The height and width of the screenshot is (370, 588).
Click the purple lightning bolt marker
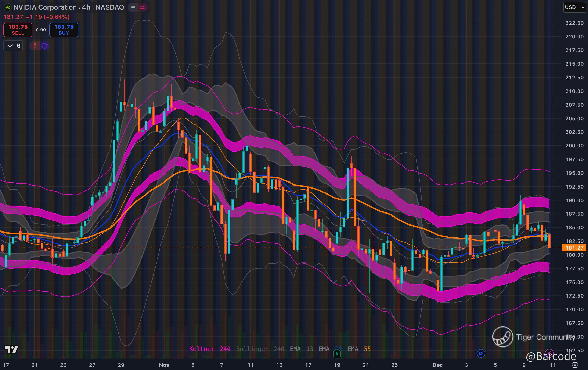[x=549, y=353]
